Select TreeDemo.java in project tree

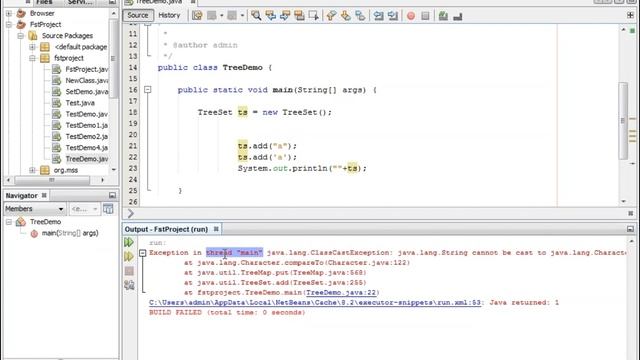pyautogui.click(x=87, y=159)
